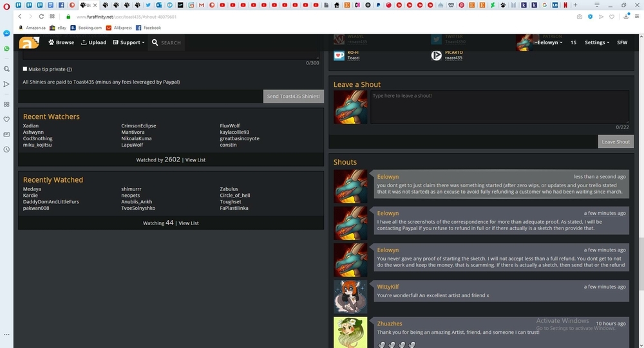Open Zhuazhes shout username
The height and width of the screenshot is (348, 644).
click(x=390, y=324)
